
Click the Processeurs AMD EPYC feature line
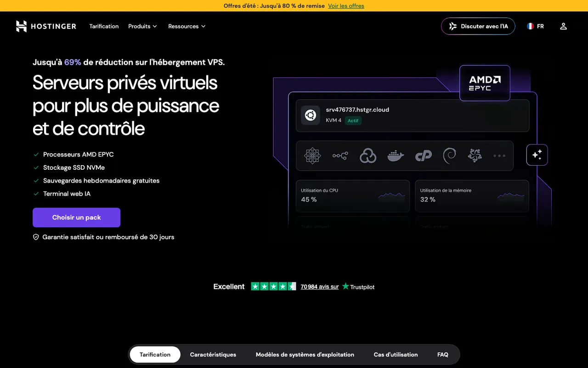point(78,155)
